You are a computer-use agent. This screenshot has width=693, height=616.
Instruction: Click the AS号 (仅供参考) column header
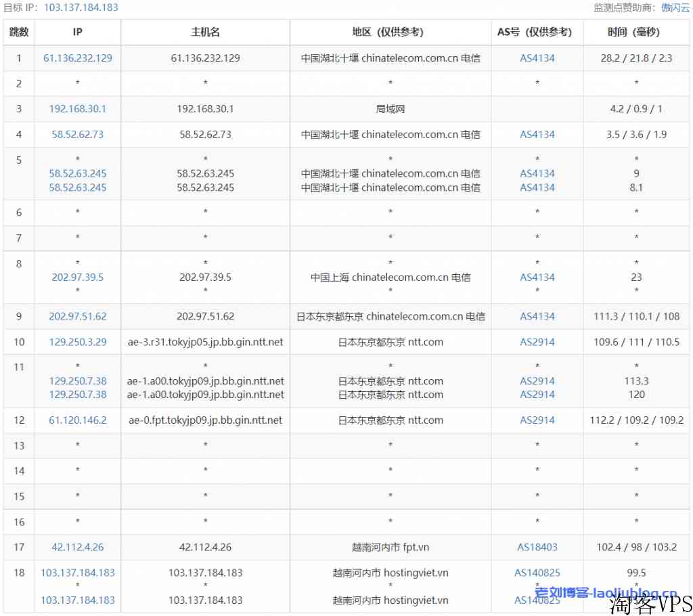[537, 32]
